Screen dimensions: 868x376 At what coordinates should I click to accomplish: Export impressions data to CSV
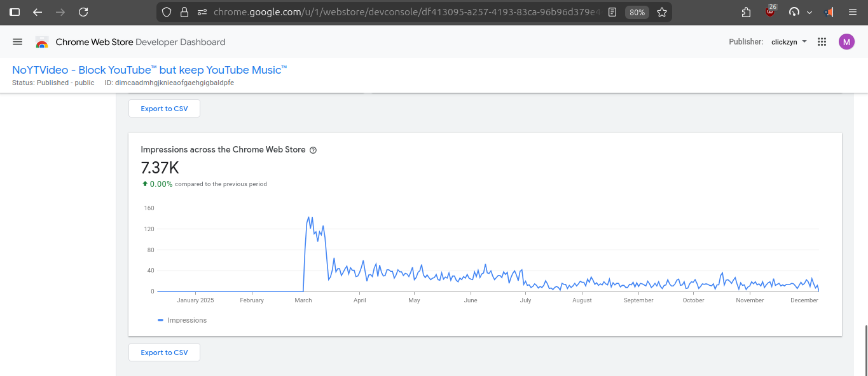tap(163, 352)
